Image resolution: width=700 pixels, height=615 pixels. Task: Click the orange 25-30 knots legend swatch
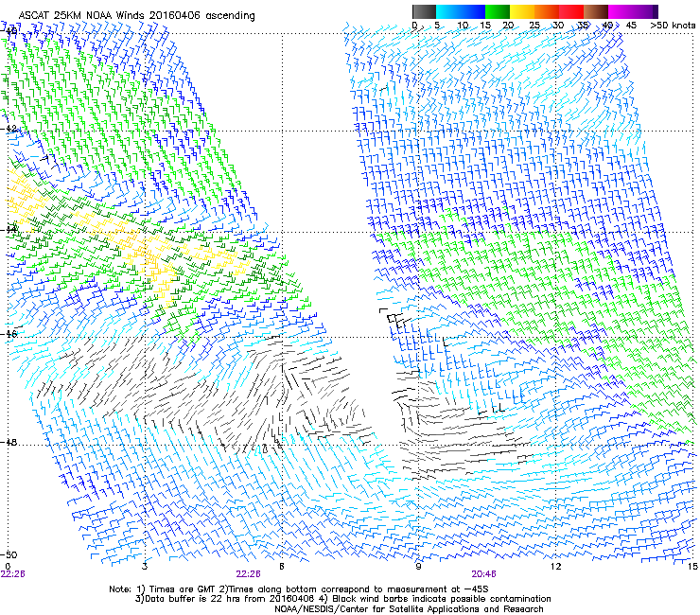pos(547,11)
